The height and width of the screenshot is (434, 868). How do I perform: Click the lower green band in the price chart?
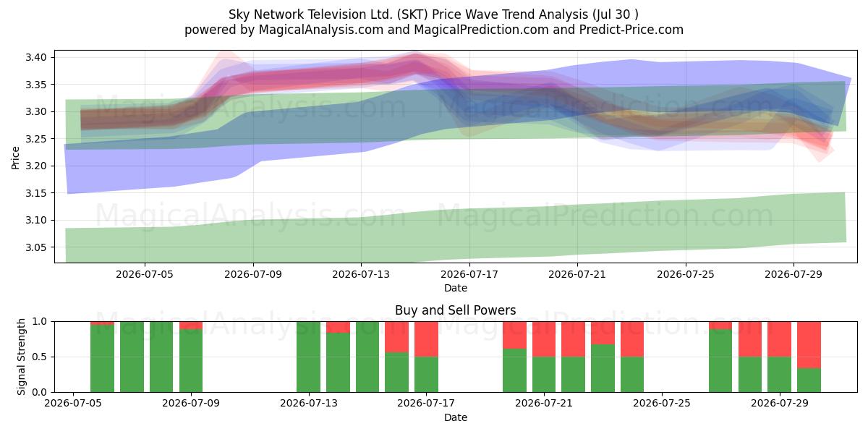(x=456, y=233)
